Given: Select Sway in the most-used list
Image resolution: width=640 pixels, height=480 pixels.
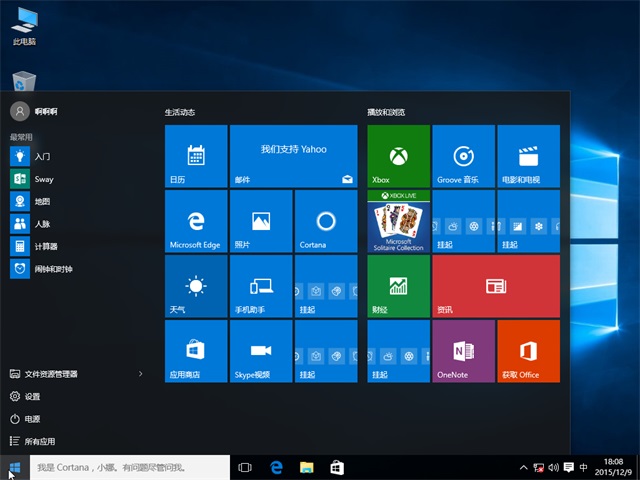Looking at the screenshot, I should [43, 179].
